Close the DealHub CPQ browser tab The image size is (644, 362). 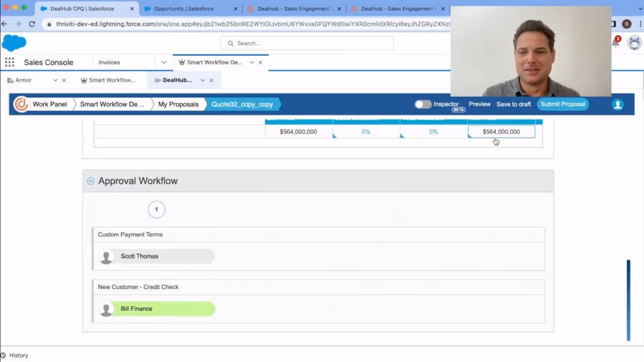(132, 9)
